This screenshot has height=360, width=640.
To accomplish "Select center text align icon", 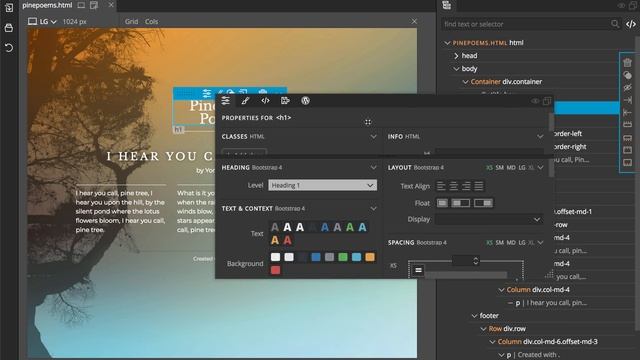I will (453, 186).
